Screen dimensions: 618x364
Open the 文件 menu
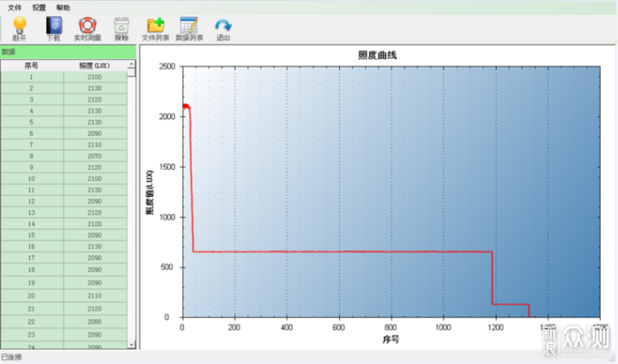tap(15, 8)
